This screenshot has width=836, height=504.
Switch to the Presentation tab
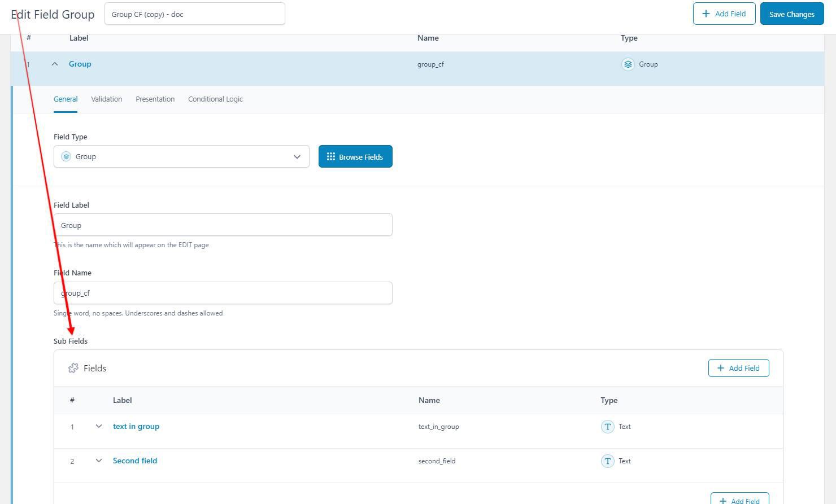(155, 99)
